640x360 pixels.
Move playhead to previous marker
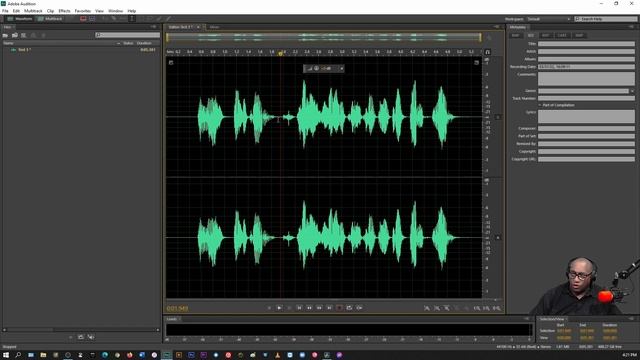pyautogui.click(x=299, y=308)
